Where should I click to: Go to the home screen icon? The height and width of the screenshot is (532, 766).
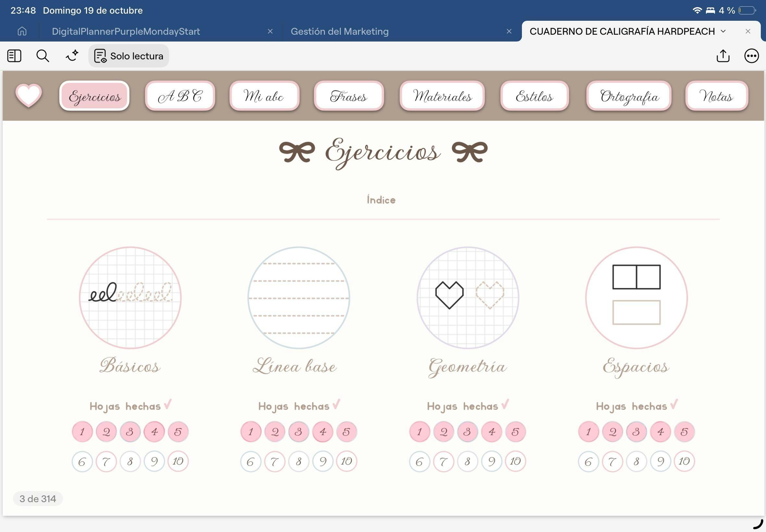[22, 31]
